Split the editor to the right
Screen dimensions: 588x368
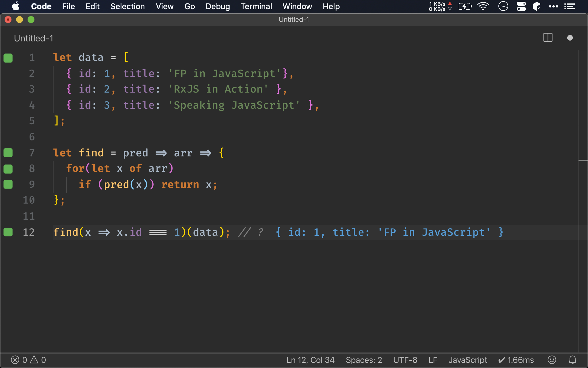pos(548,38)
